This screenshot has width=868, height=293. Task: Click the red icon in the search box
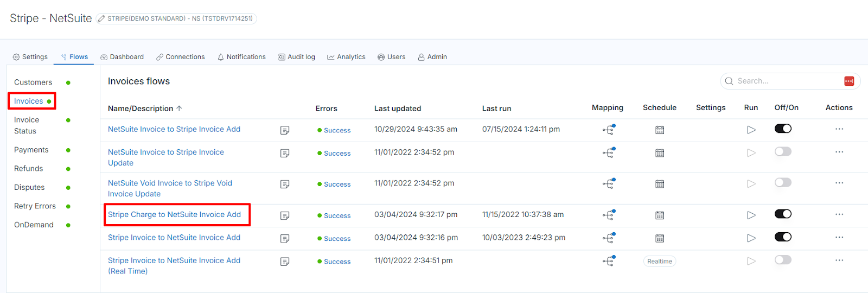tap(849, 81)
